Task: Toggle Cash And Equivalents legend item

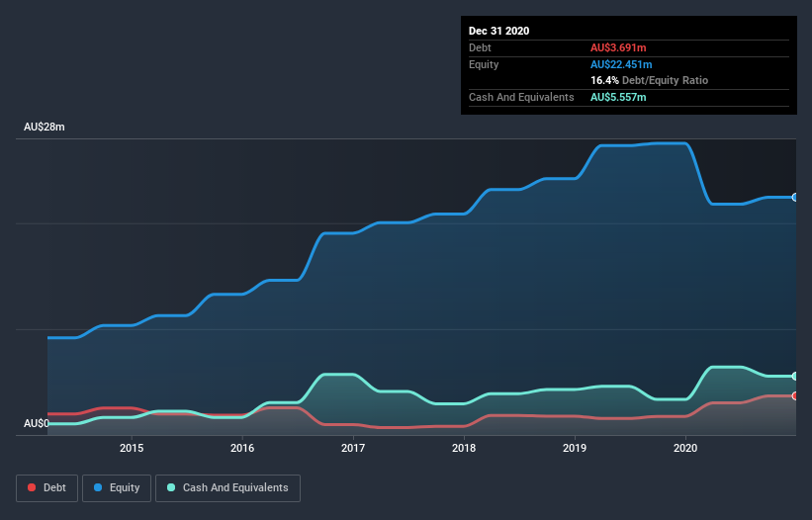Action: (x=227, y=487)
